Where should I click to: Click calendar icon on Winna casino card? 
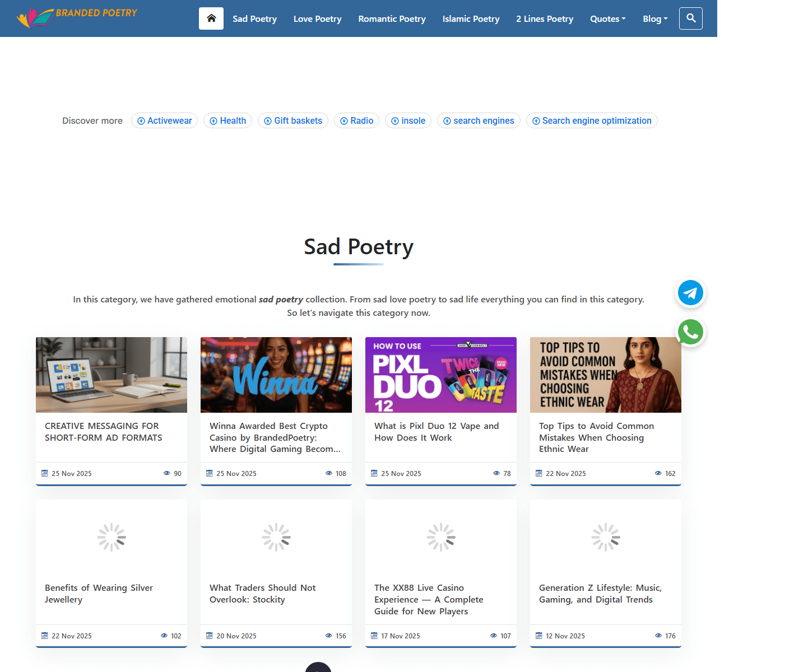pos(210,473)
